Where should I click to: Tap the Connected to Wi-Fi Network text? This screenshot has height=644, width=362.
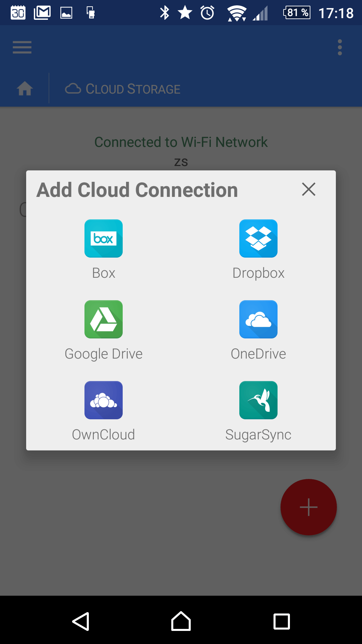181,142
